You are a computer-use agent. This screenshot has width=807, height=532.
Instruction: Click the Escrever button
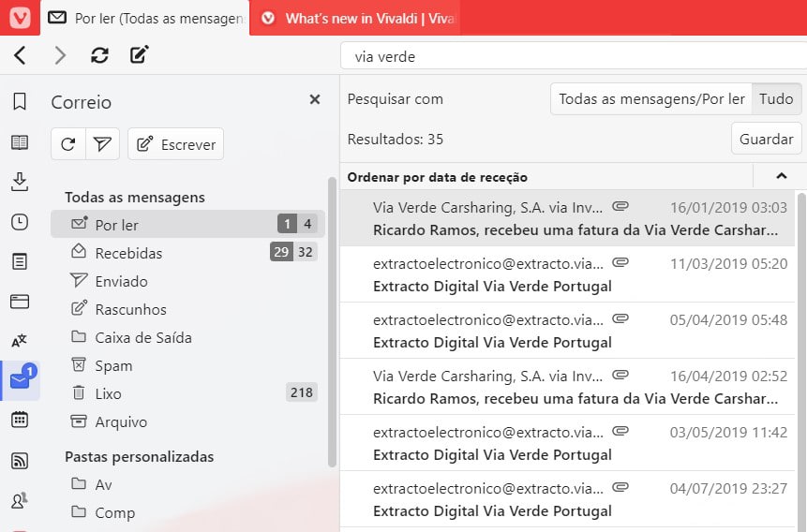point(175,144)
